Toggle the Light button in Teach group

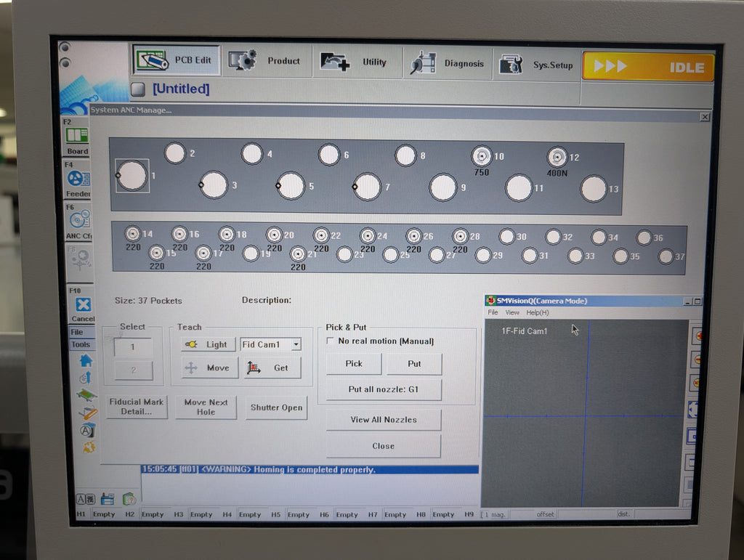tap(209, 344)
